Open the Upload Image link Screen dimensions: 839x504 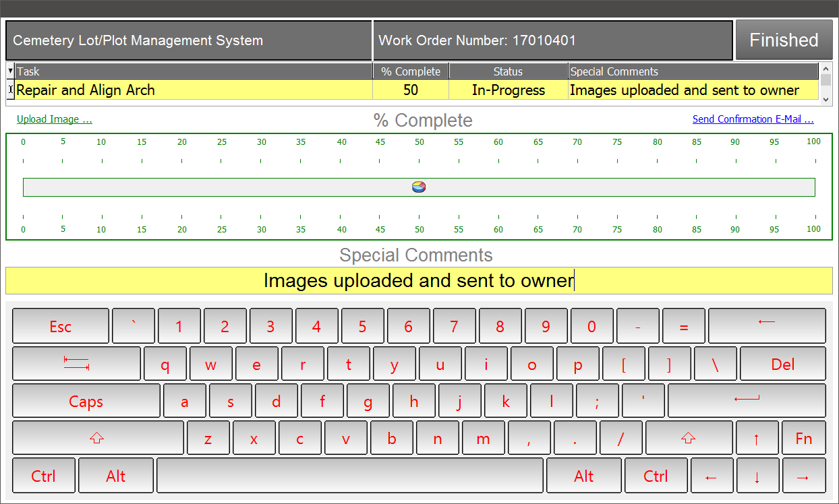click(x=54, y=119)
